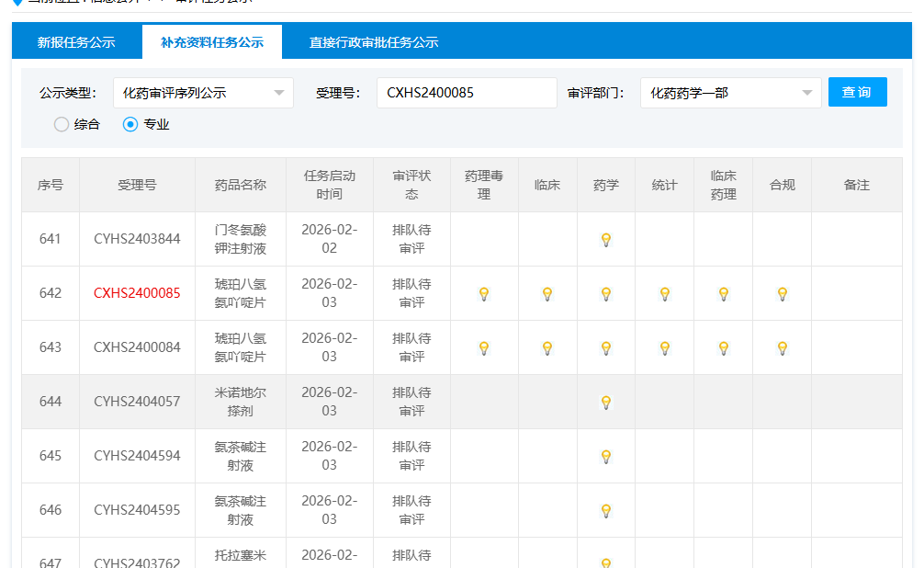Click acceptance number CYHS2404057
The height and width of the screenshot is (568, 924).
(137, 402)
